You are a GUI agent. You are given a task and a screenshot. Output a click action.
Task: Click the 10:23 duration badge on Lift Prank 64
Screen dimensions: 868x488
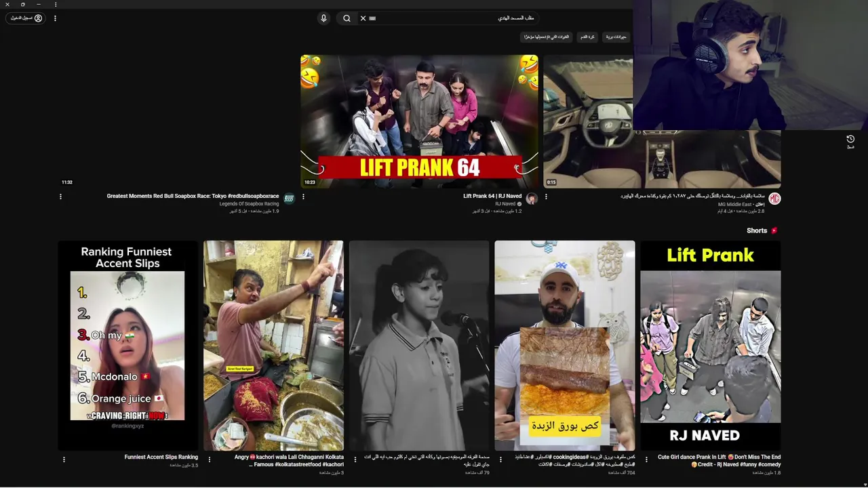(309, 182)
